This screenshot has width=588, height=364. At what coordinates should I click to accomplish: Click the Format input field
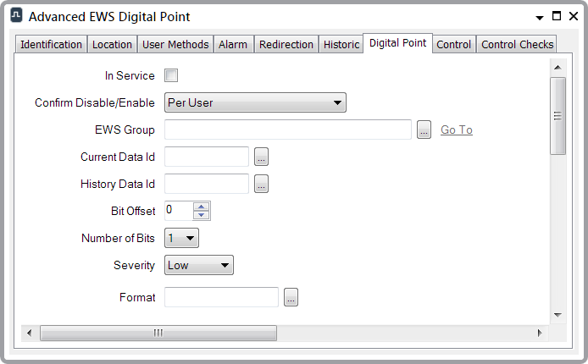tap(221, 297)
